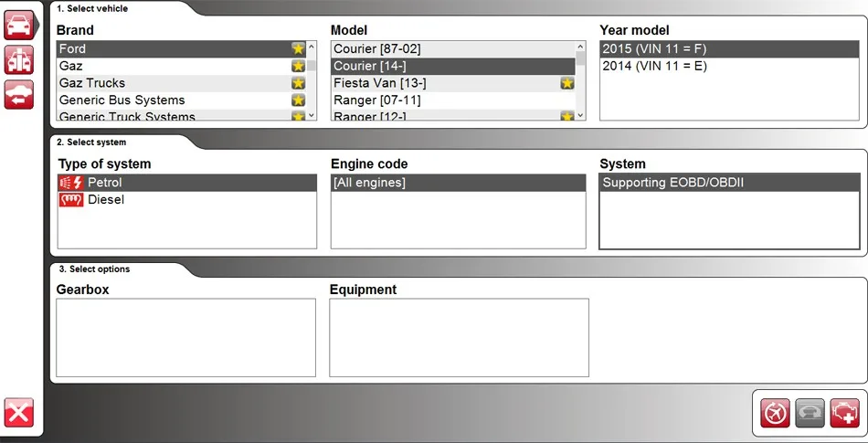The width and height of the screenshot is (868, 443).
Task: Click the car with back arrow icon
Action: coord(19,95)
